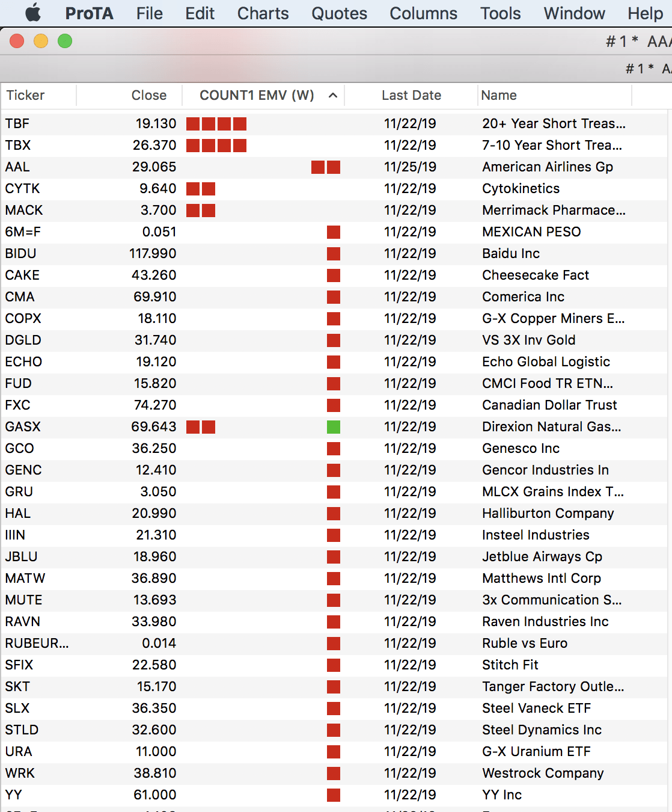Screen dimensions: 672x812
Task: Click the 11/25/19 date in AAL row
Action: [410, 167]
